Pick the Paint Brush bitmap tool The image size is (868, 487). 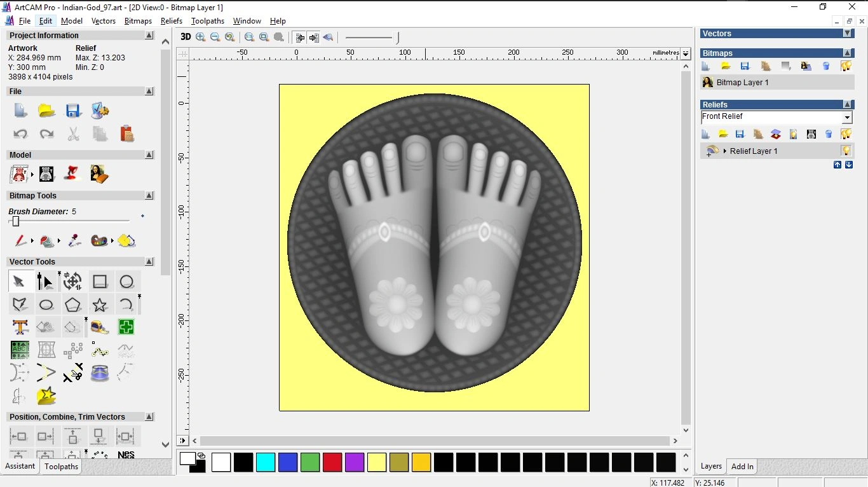[x=20, y=241]
